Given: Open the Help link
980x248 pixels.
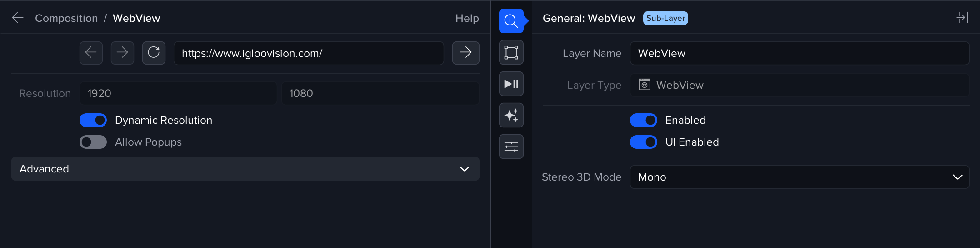Looking at the screenshot, I should coord(467,18).
